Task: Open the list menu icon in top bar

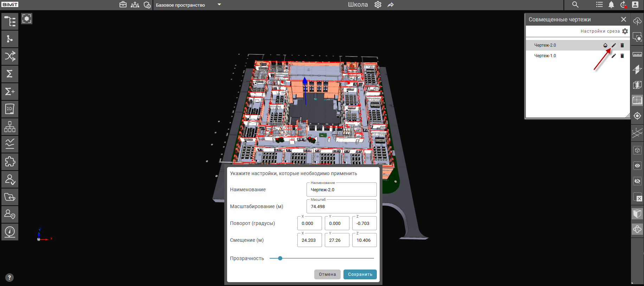Action: [x=599, y=5]
